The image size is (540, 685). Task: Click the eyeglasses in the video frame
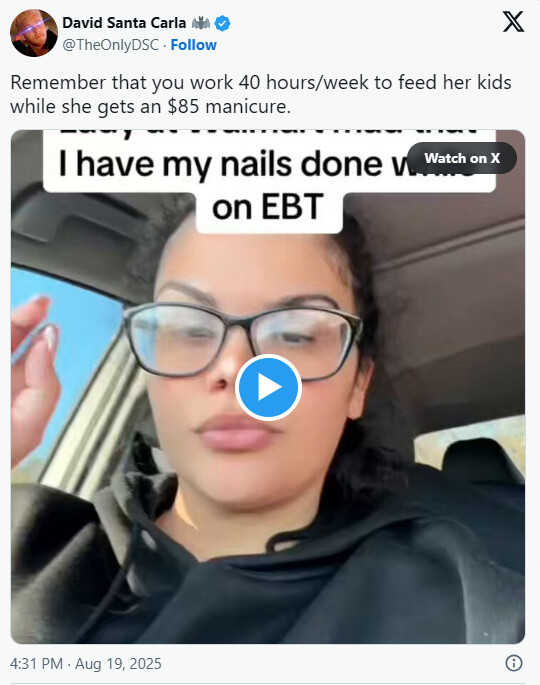coord(243,340)
